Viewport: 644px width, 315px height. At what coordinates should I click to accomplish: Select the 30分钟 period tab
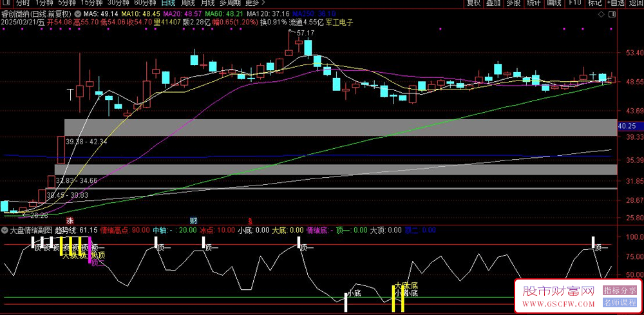pyautogui.click(x=119, y=3)
